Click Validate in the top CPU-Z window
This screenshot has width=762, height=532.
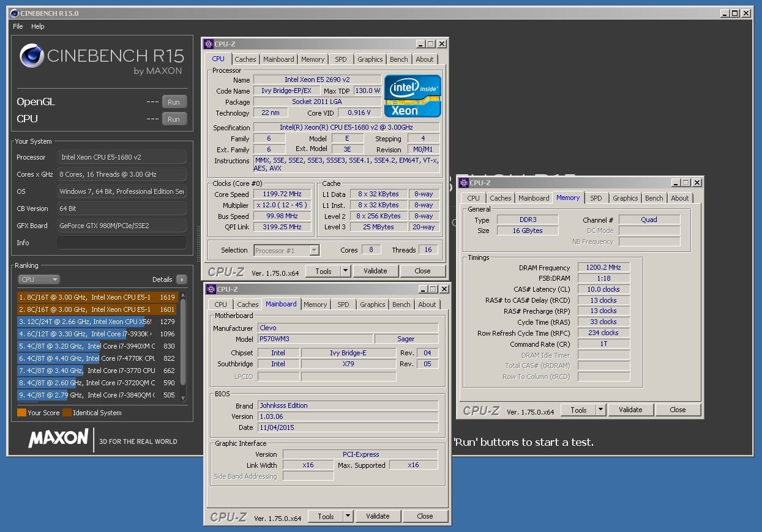click(375, 271)
